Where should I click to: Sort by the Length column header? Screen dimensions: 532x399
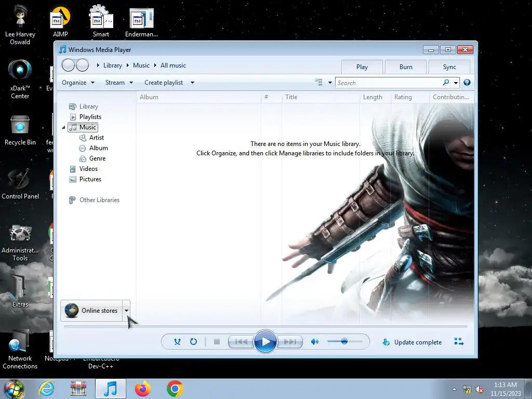point(375,97)
